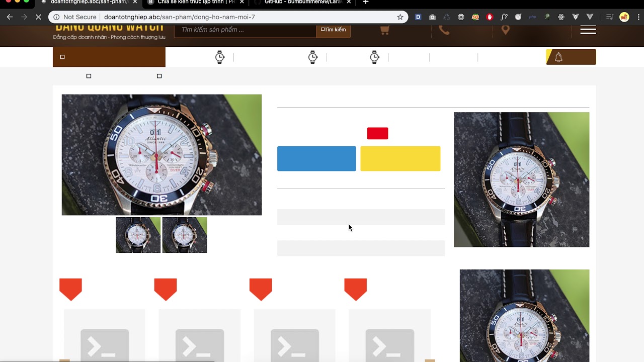
Task: Open a new browser tab with plus
Action: [366, 2]
